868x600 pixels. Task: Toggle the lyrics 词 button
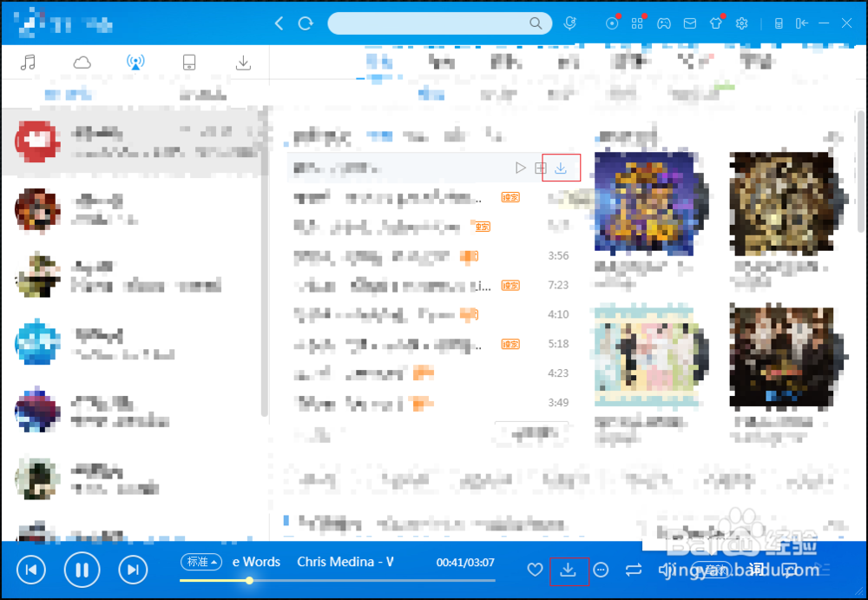(756, 570)
